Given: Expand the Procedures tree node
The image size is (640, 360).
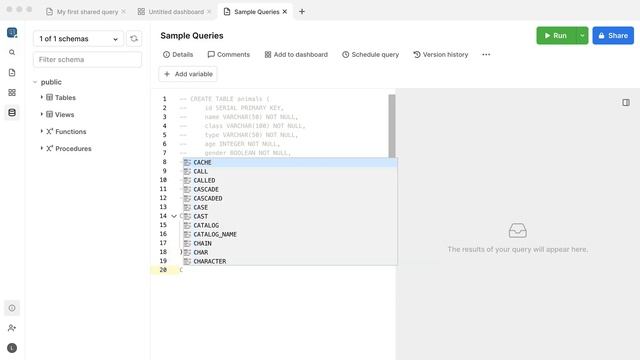Looking at the screenshot, I should click(42, 148).
